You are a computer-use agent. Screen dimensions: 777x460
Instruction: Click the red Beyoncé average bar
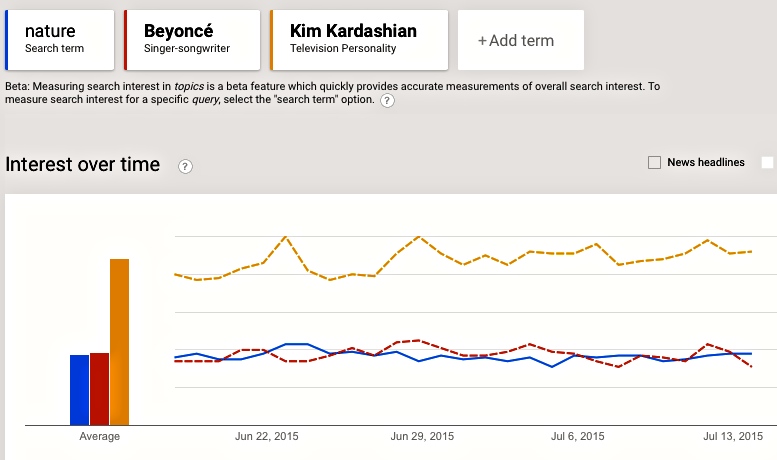tap(99, 388)
